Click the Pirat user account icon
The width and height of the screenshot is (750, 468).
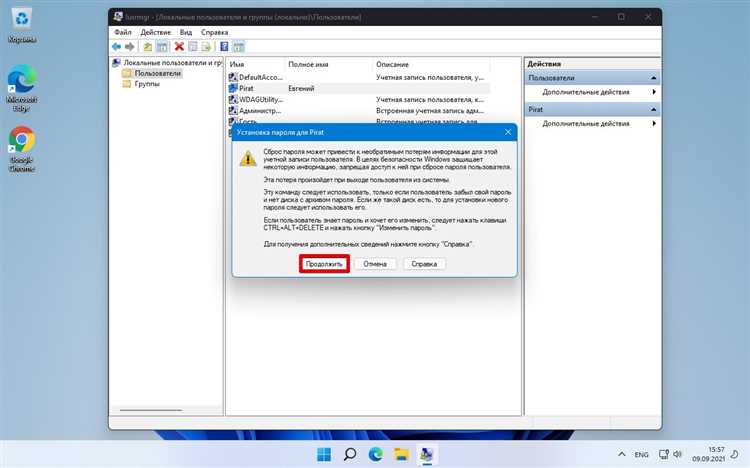(233, 88)
